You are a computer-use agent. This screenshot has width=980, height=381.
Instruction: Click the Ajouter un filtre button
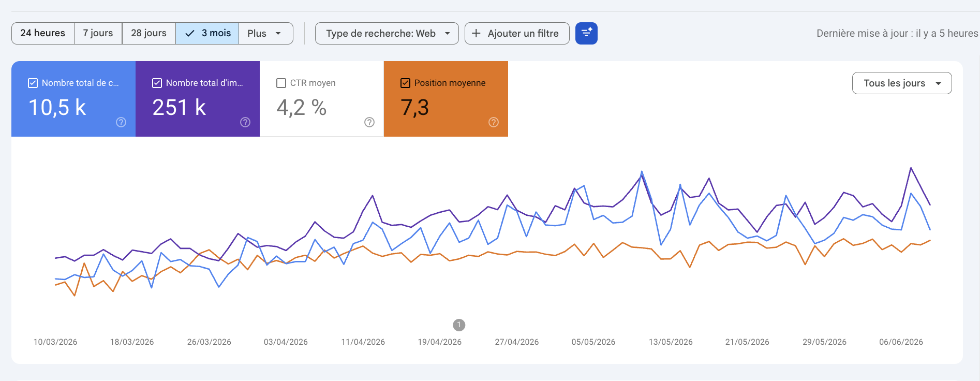[517, 33]
